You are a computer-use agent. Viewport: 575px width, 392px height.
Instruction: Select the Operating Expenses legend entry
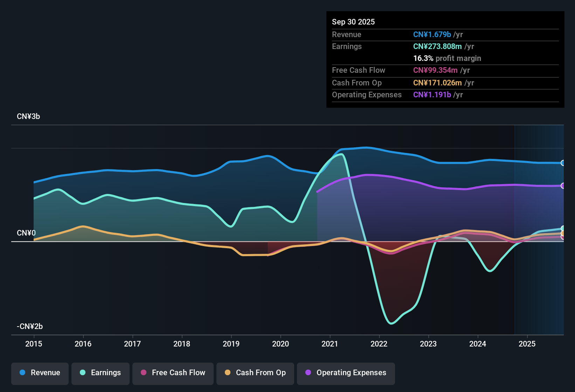[x=346, y=373]
